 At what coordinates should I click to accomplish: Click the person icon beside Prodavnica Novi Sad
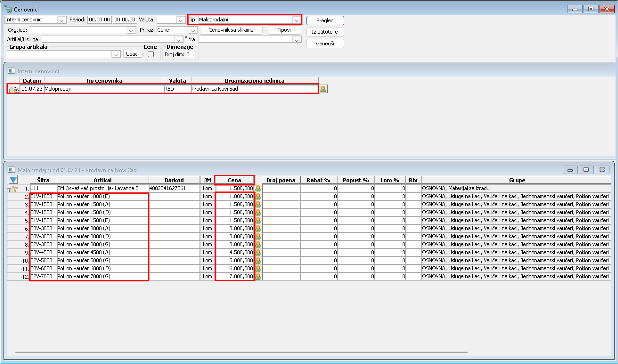323,89
